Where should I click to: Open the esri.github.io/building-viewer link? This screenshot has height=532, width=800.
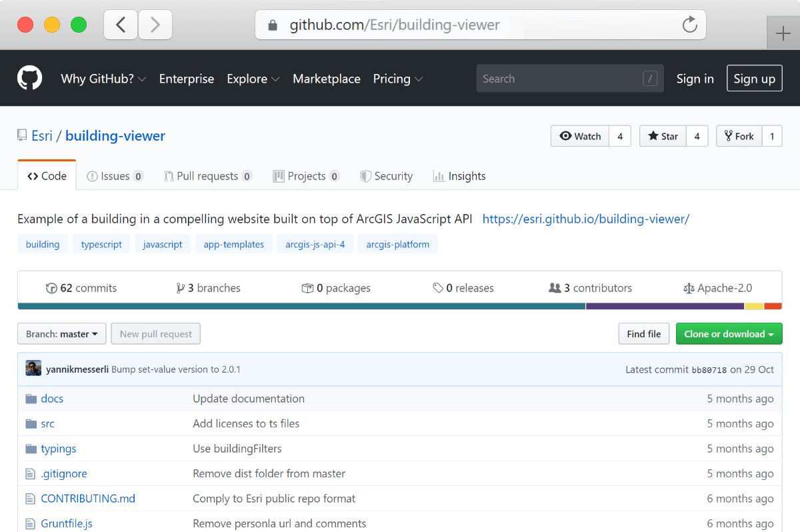tap(585, 219)
